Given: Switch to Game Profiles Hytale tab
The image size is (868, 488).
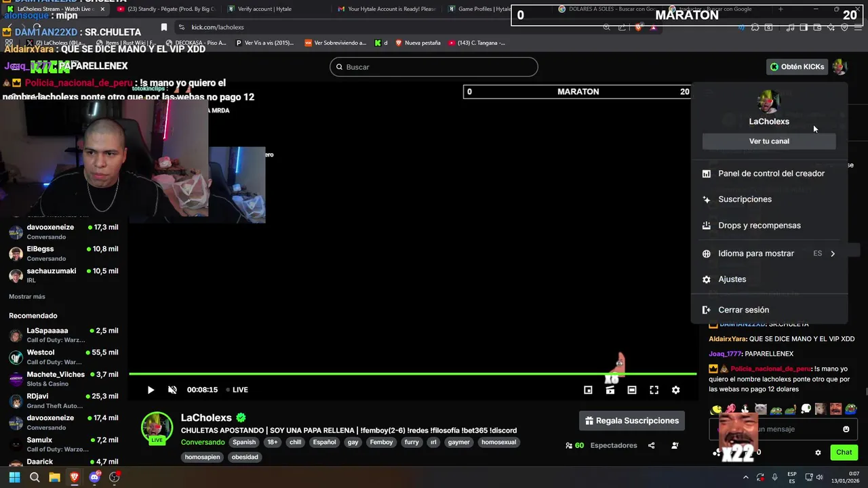Looking at the screenshot, I should coord(480,9).
